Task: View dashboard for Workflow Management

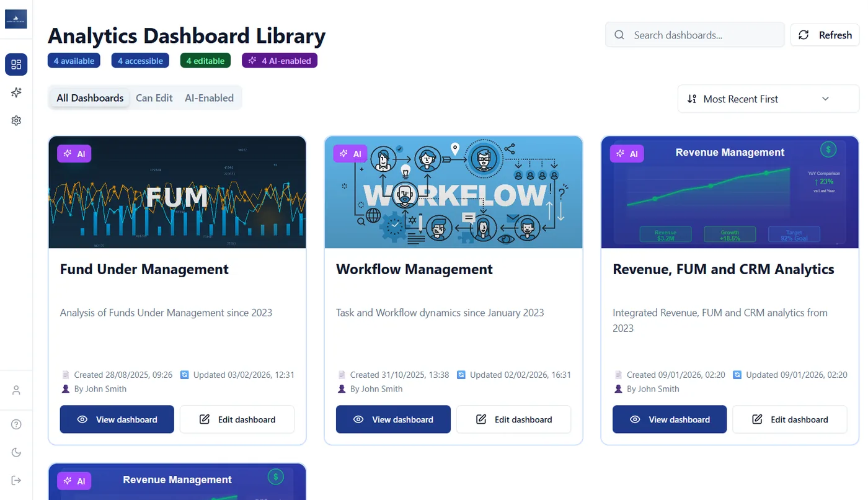Action: [x=393, y=419]
